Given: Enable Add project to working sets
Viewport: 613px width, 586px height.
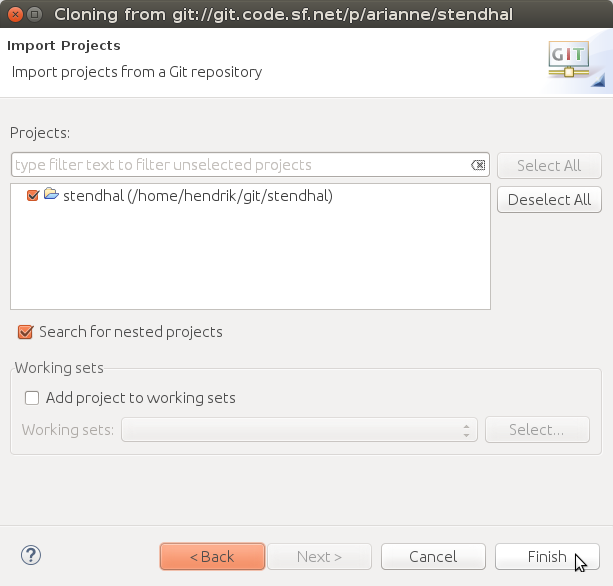Looking at the screenshot, I should pos(32,398).
